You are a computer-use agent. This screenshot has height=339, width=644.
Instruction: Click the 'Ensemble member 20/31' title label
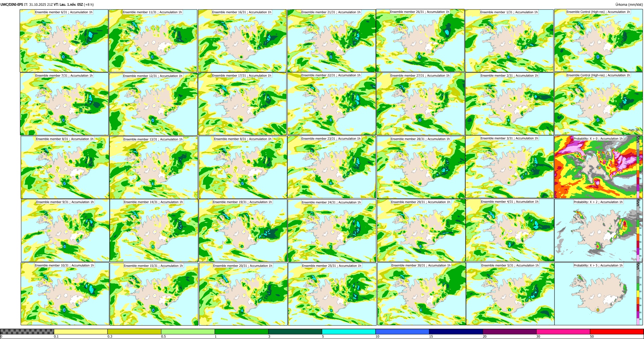tap(242, 266)
